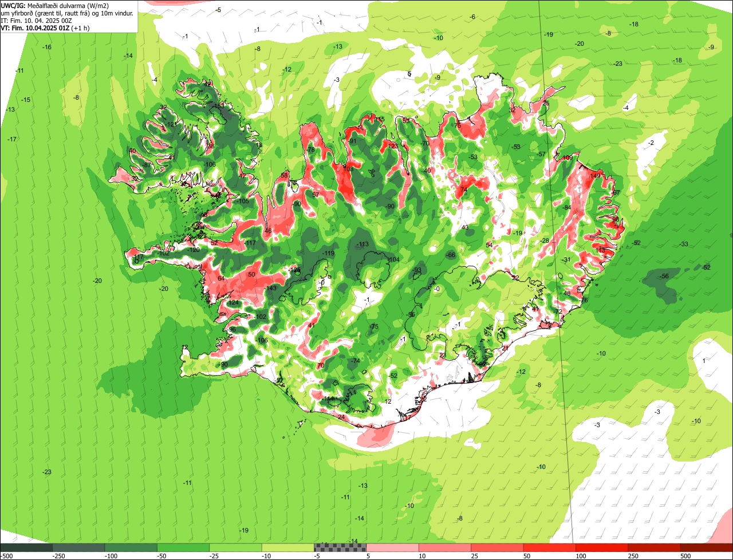Click the darkest red swatch above 500
733x560 pixels.
click(707, 547)
